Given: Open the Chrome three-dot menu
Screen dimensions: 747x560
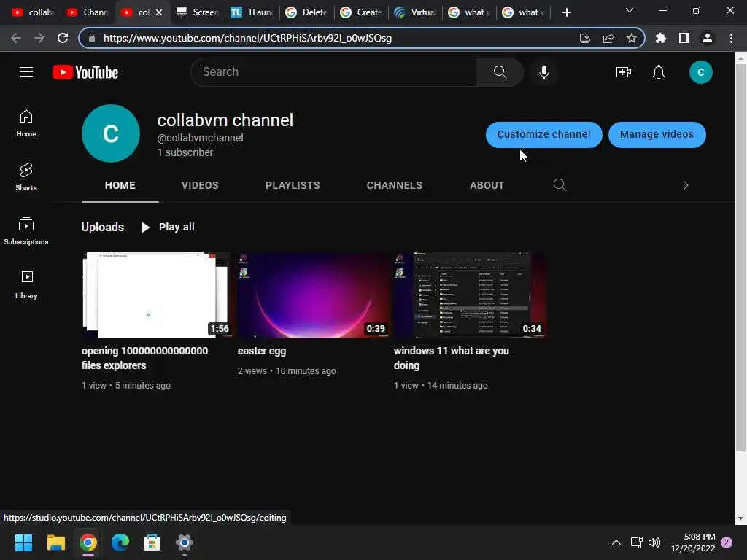Looking at the screenshot, I should click(x=731, y=38).
